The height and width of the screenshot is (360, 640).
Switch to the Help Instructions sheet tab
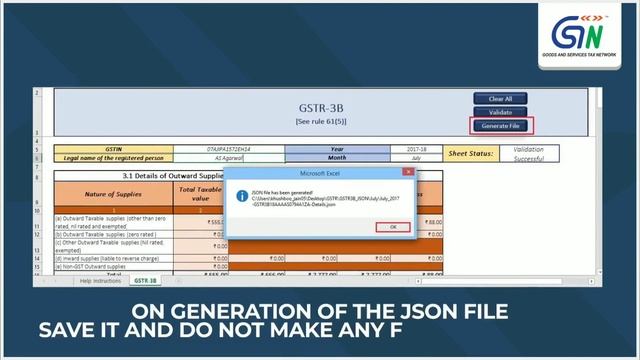pyautogui.click(x=100, y=281)
